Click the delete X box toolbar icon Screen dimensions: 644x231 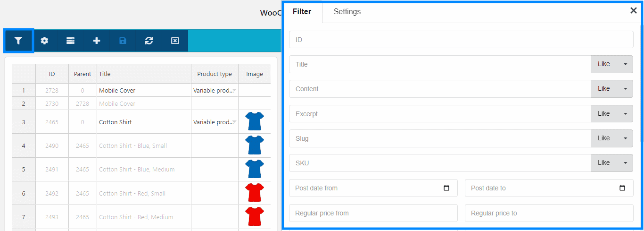175,41
